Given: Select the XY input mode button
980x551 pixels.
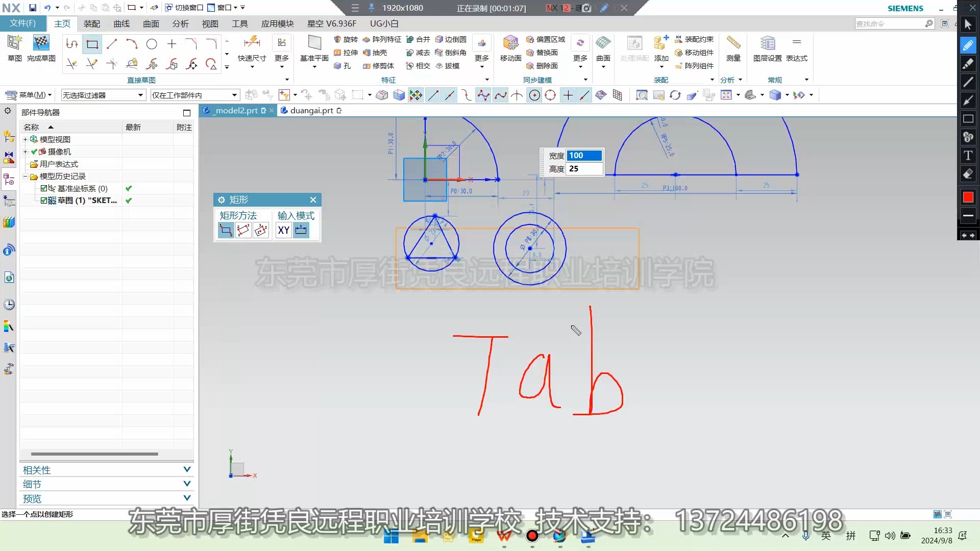Looking at the screenshot, I should [284, 230].
